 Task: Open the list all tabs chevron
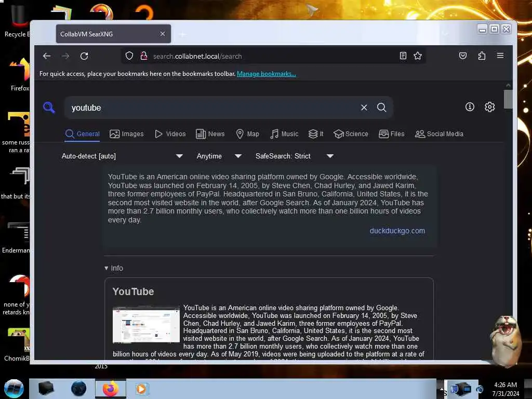(x=445, y=34)
